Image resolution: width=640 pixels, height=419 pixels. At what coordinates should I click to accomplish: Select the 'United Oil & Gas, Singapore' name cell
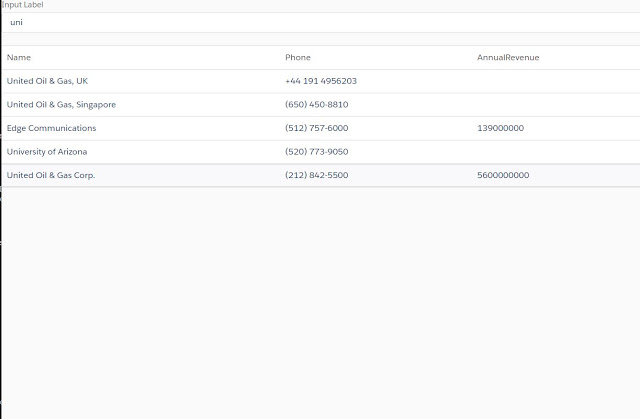[x=61, y=105]
